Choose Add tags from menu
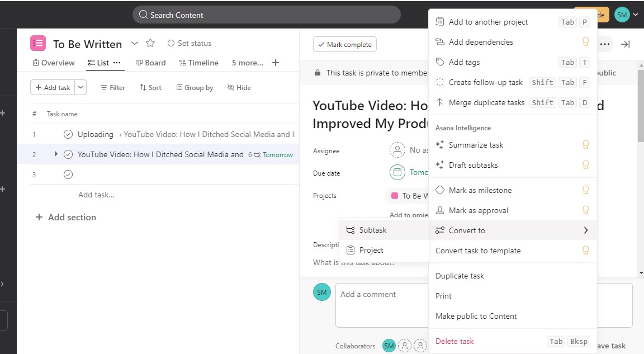 click(512, 62)
